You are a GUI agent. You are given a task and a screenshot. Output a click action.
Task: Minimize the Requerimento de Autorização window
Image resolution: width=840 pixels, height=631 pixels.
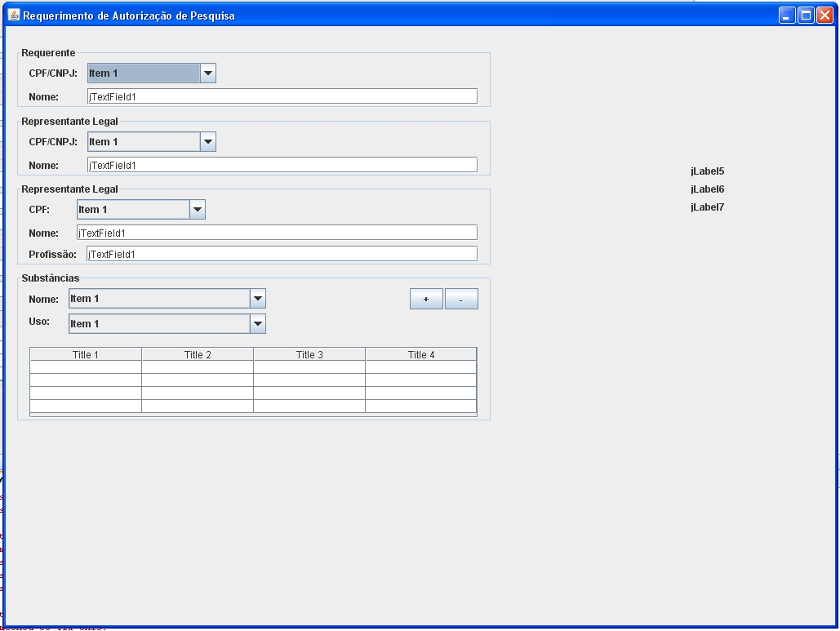(786, 16)
